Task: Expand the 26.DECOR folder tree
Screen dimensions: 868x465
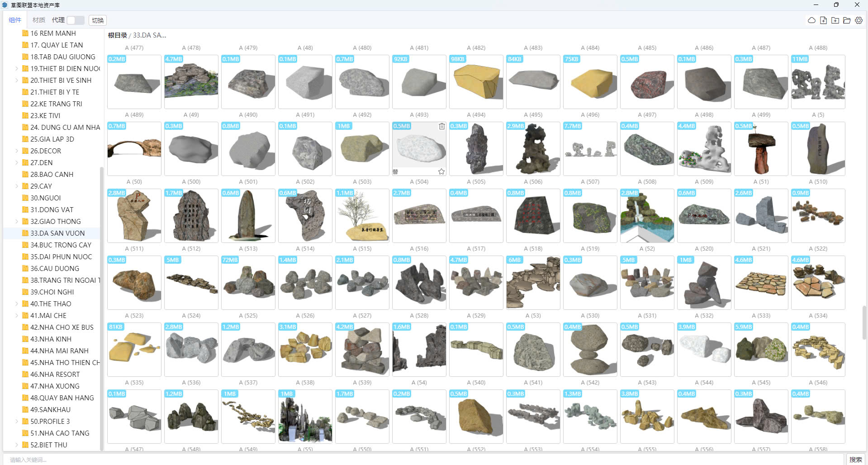Action: tap(17, 151)
